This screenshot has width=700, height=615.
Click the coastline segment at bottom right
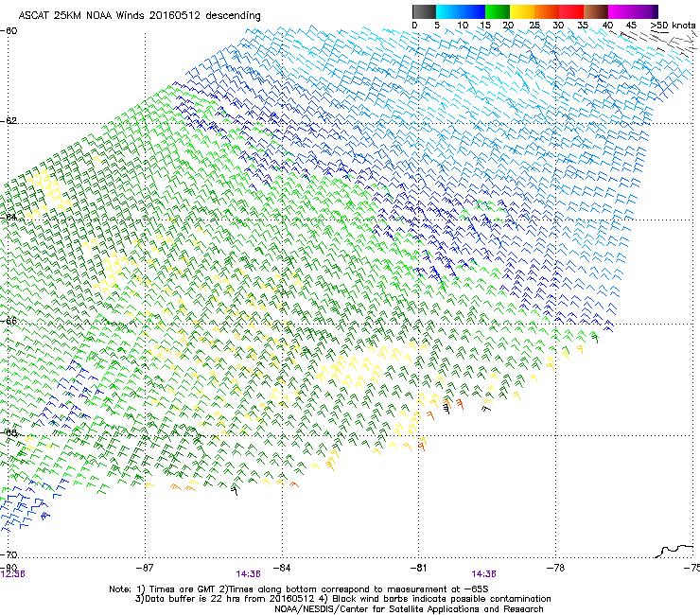click(674, 551)
